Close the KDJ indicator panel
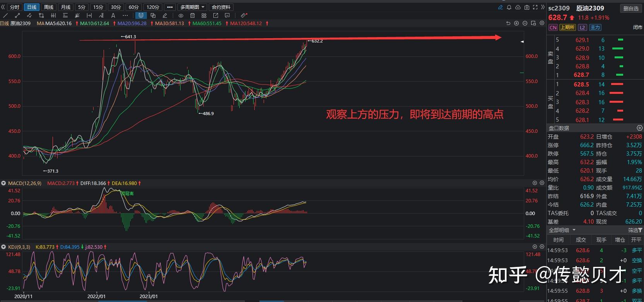This screenshot has height=302, width=644. 535,246
